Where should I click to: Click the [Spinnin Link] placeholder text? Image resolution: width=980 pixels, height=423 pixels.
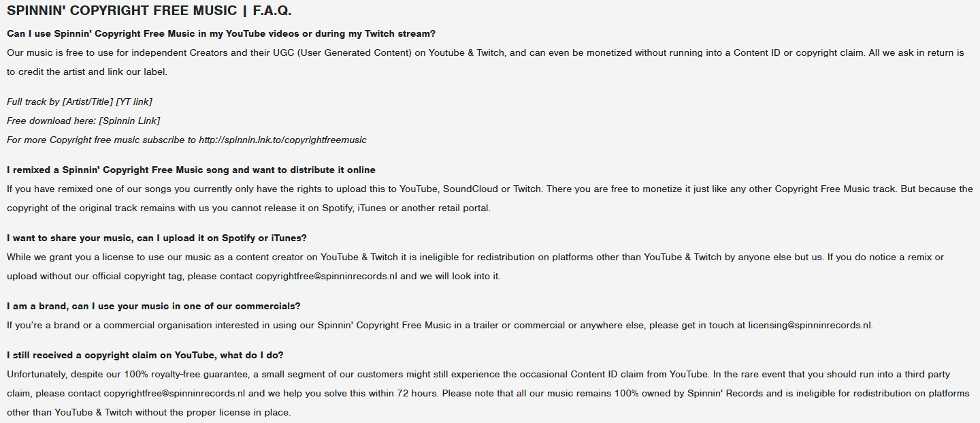129,121
